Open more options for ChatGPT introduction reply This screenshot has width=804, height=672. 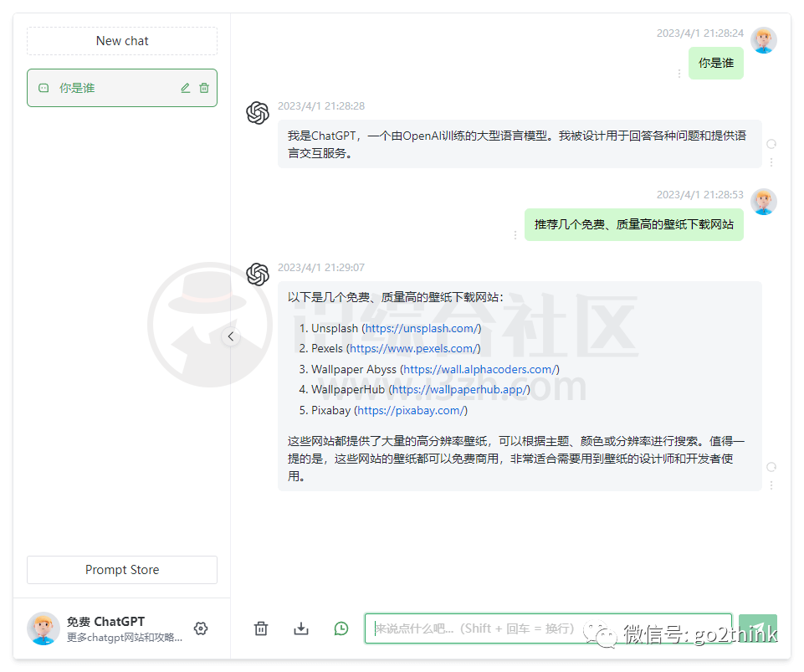771,162
